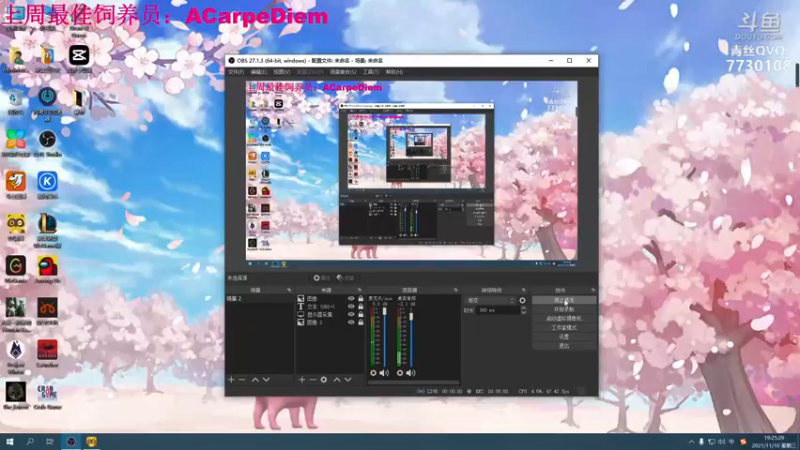Viewport: 800px width, 450px height.
Task: Open the CapCut desktop icon
Action: pyautogui.click(x=79, y=59)
